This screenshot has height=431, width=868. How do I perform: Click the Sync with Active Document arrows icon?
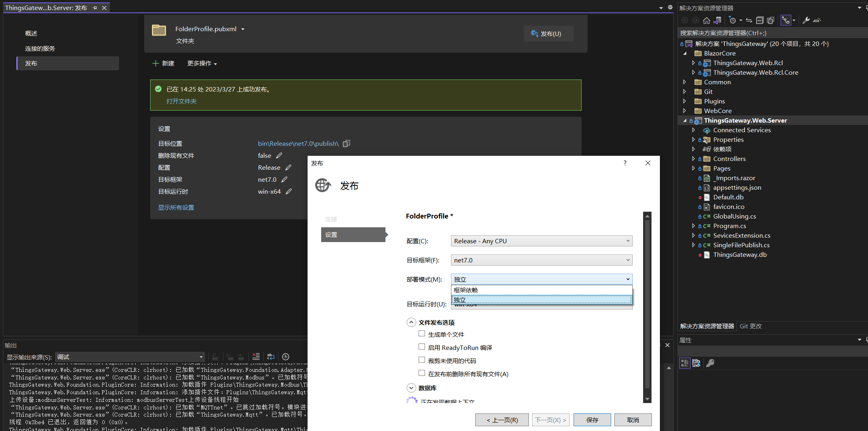click(x=749, y=20)
